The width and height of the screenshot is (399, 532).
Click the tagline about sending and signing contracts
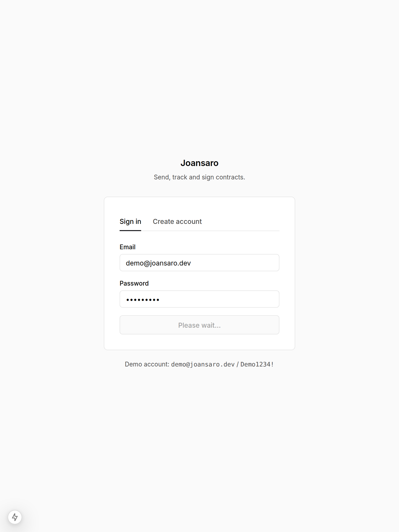click(x=199, y=177)
